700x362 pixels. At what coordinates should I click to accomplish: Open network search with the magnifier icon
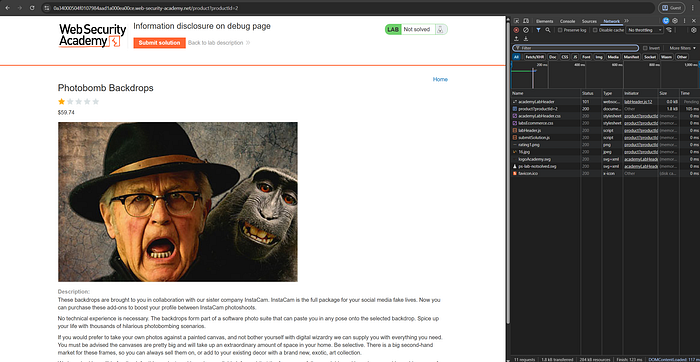point(548,30)
